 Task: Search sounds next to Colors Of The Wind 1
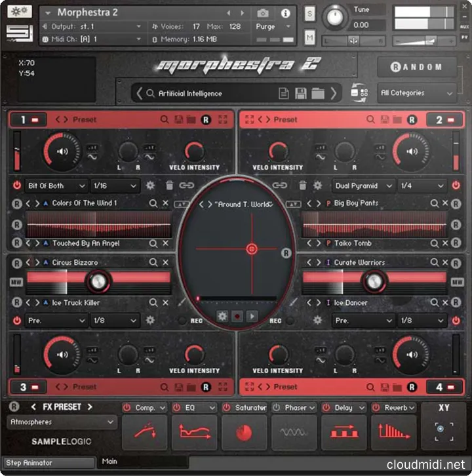tap(153, 203)
